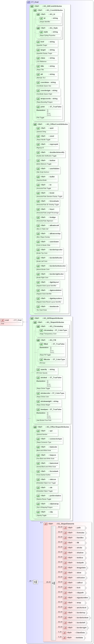This screenshot has width=94, height=644.
Task: Click the A icon of the cliptowrap reference
Action: pyautogui.click(x=38, y=504)
